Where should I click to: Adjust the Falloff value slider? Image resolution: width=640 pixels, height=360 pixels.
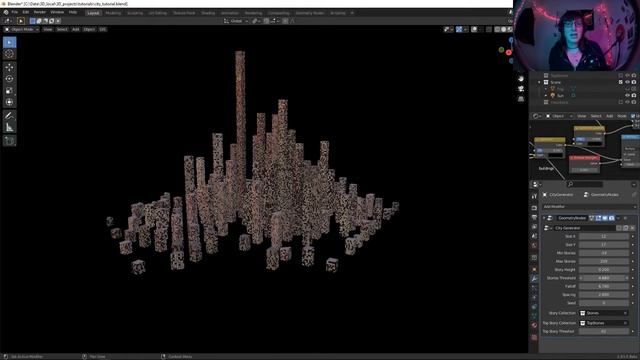(604, 286)
